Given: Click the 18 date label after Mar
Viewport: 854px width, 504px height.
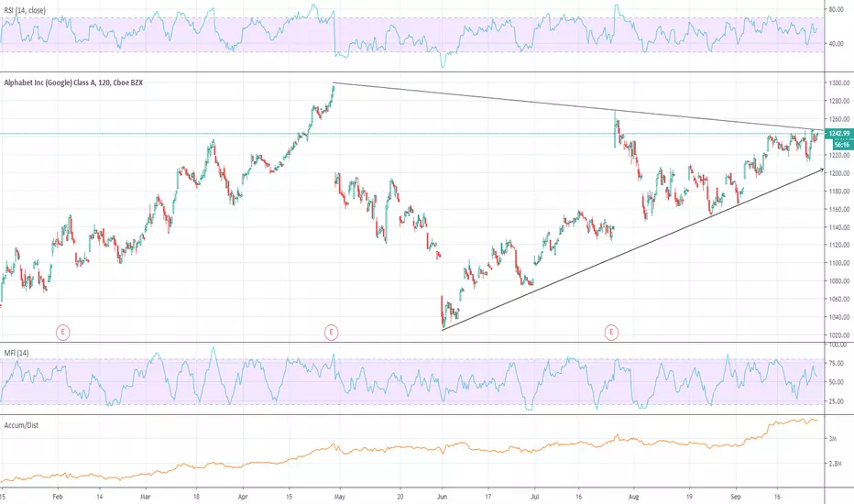Looking at the screenshot, I should coord(196,497).
